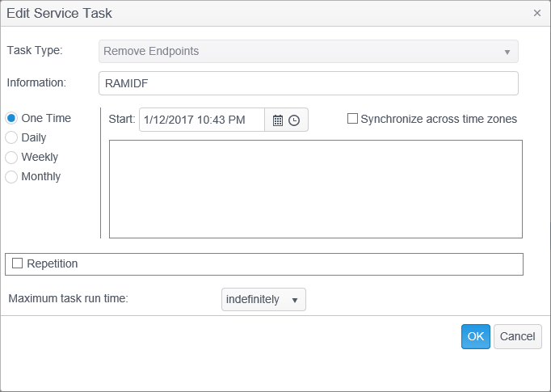This screenshot has height=392, width=551.
Task: Close the Edit Service Task dialog
Action: [x=537, y=13]
